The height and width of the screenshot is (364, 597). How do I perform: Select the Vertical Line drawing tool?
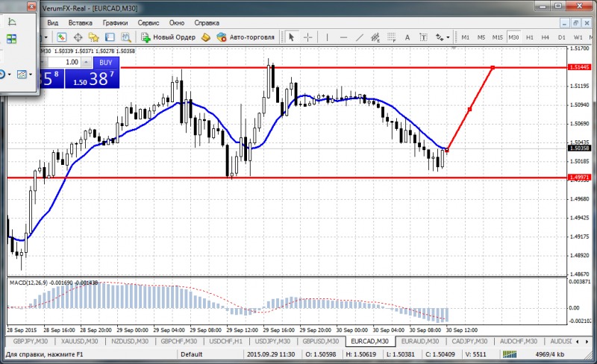pyautogui.click(x=326, y=37)
